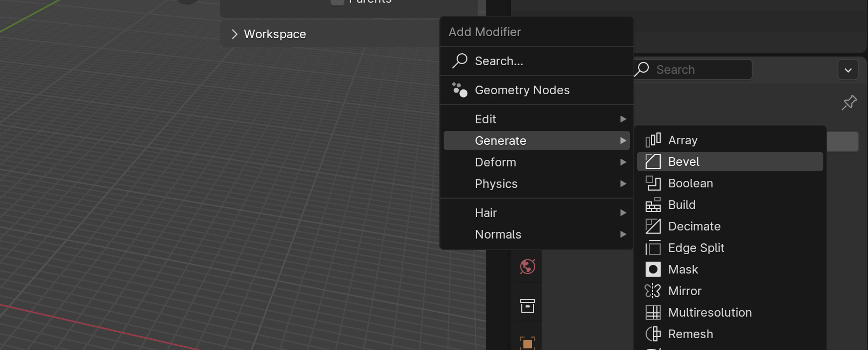Add the Edge Split modifier
868x350 pixels.
(x=730, y=248)
